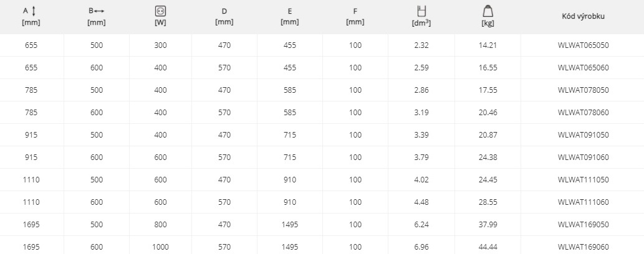
Task: Click the F [mm] column header
Action: (x=355, y=16)
